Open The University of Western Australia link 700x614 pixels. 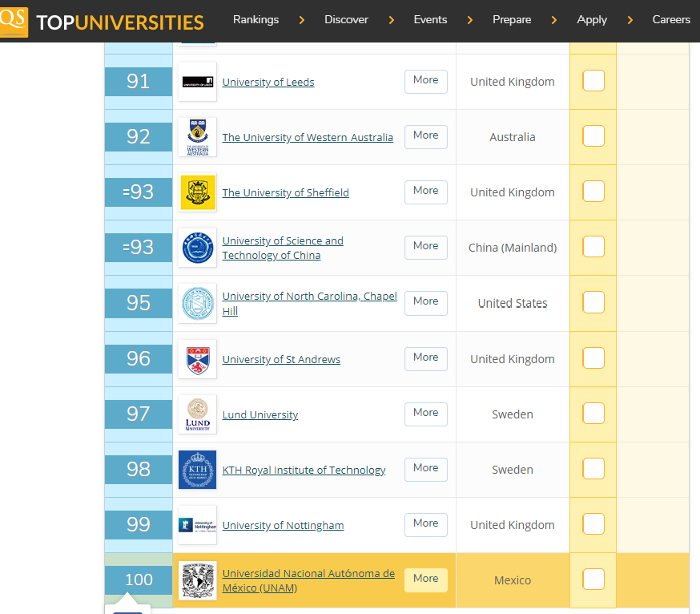pos(308,137)
